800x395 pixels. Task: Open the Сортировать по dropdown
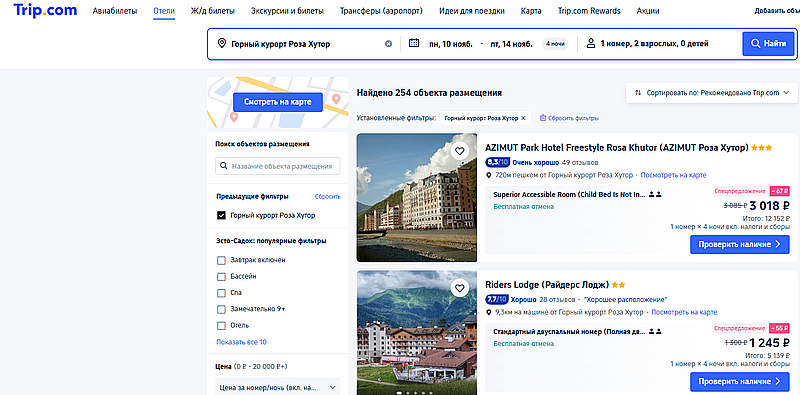pyautogui.click(x=712, y=93)
